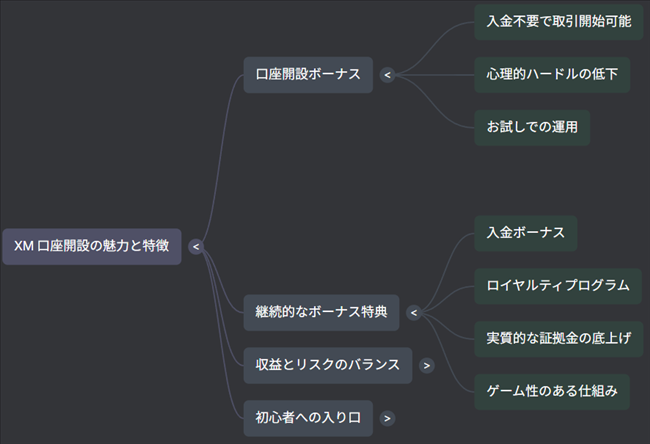Click the 継続的なボーナス特典 node
Image resolution: width=650 pixels, height=444 pixels.
pyautogui.click(x=321, y=313)
